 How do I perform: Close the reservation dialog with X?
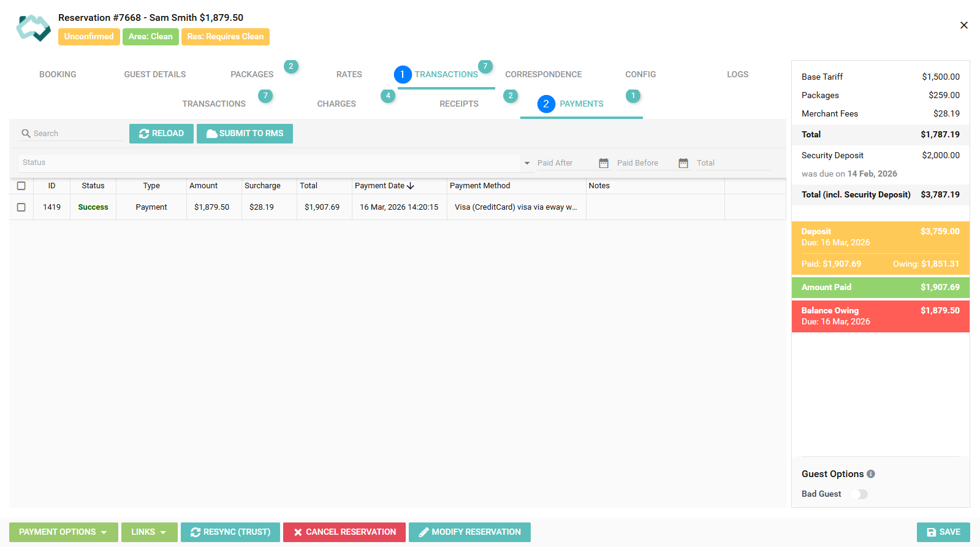(x=963, y=25)
